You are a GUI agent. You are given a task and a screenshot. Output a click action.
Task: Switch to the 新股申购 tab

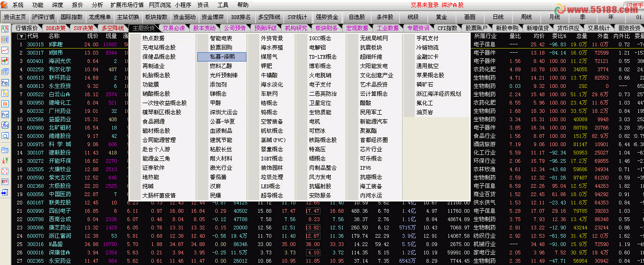point(507,28)
